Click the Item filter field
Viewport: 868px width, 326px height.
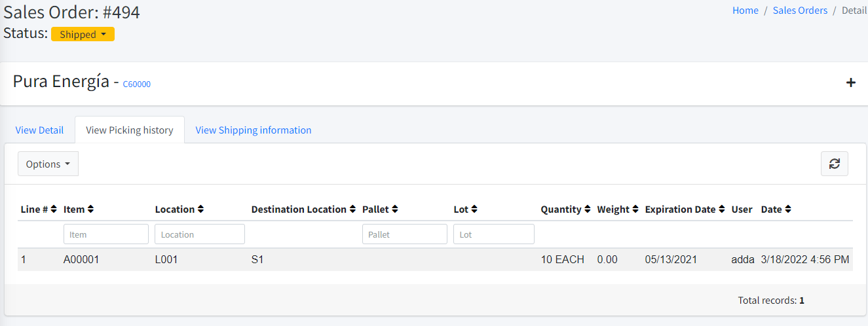(x=106, y=234)
